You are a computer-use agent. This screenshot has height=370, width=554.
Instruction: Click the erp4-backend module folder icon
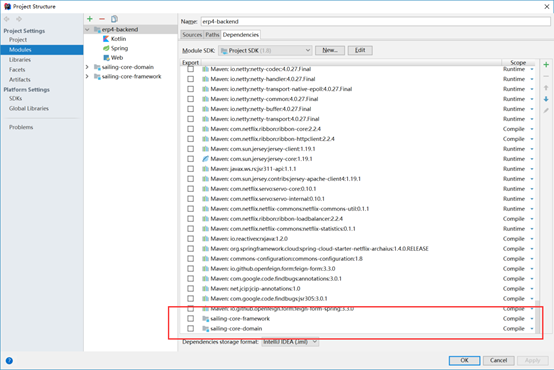97,30
